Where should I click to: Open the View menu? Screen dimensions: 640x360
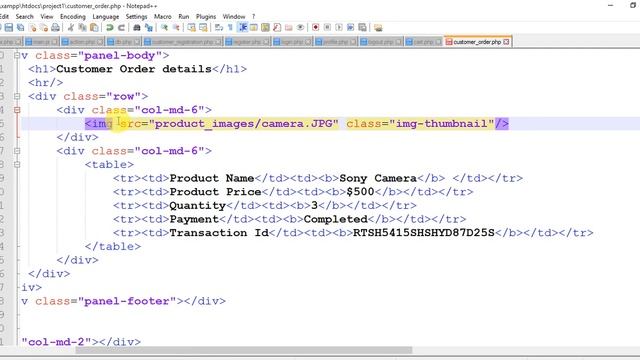(47, 17)
